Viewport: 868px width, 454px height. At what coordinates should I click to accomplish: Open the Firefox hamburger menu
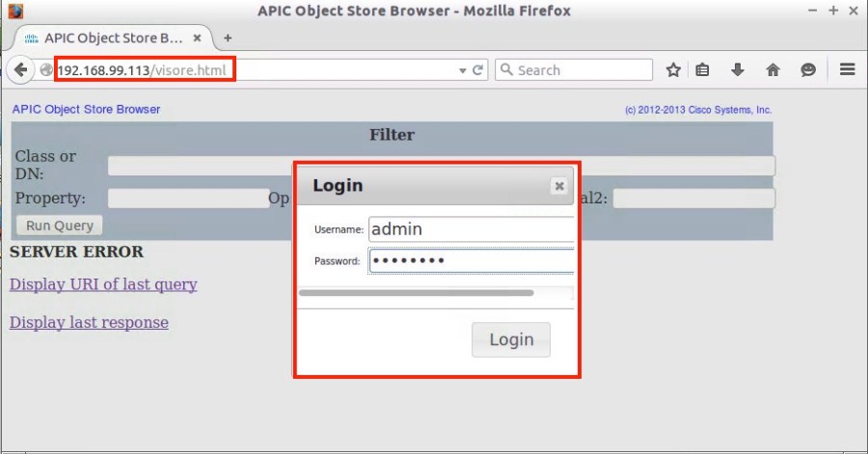[x=848, y=70]
